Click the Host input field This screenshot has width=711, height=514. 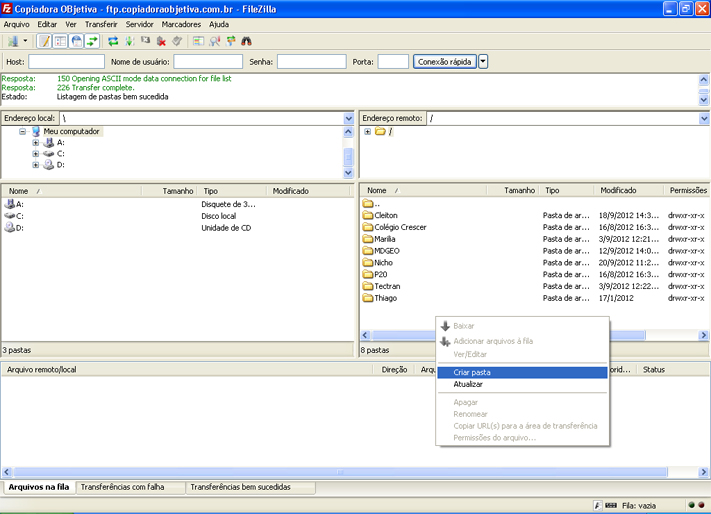click(66, 62)
